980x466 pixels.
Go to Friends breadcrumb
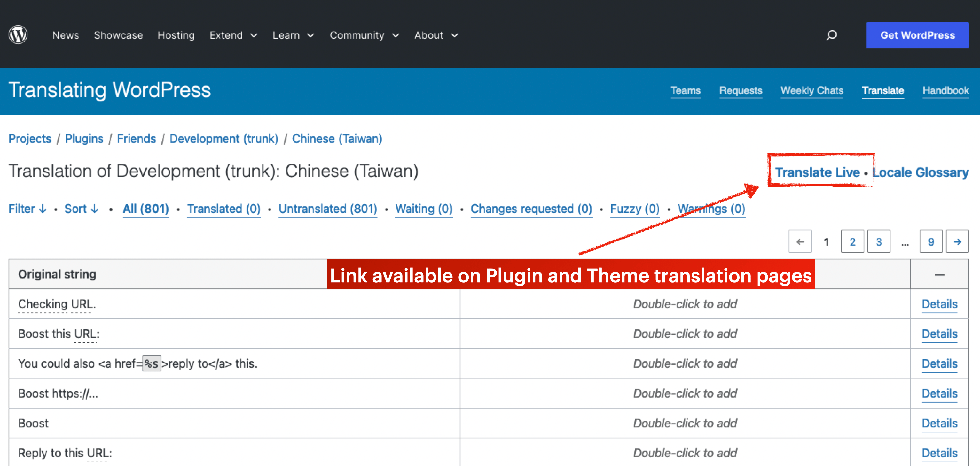[x=136, y=139]
